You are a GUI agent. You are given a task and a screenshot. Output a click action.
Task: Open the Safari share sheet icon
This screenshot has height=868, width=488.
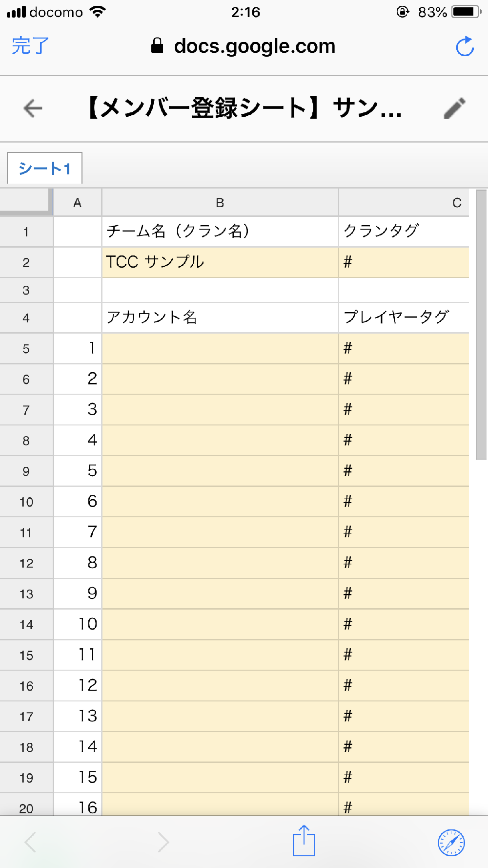304,841
